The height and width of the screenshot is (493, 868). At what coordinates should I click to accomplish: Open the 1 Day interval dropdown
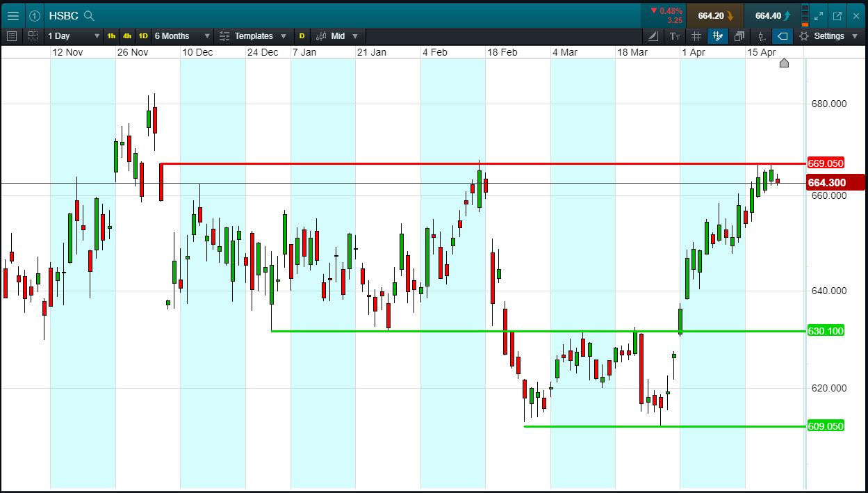pos(74,35)
